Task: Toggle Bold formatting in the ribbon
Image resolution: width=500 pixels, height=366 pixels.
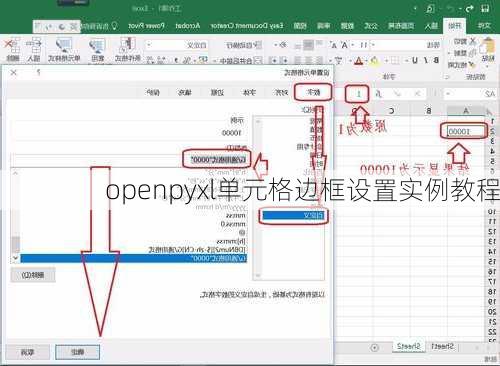Action: (436, 60)
